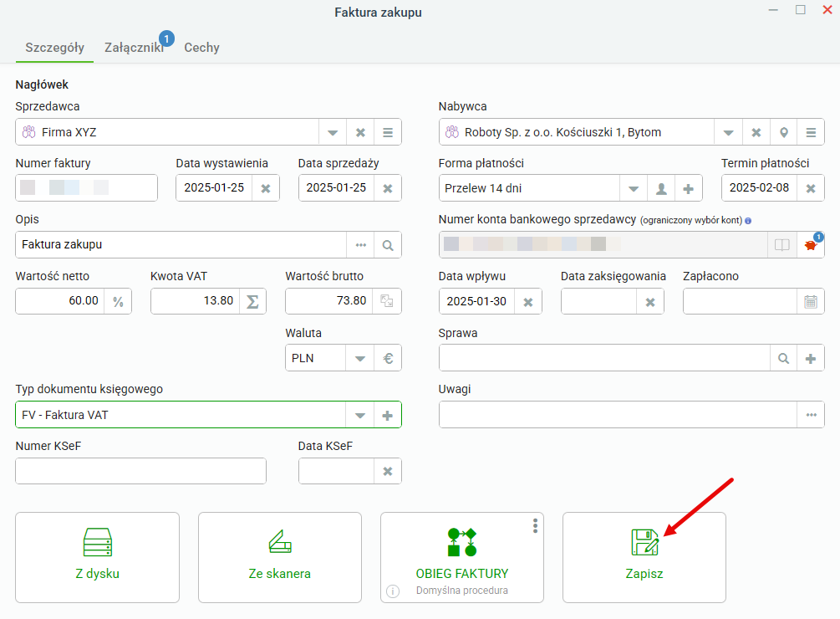Click the piggy bank icon with badge

pyautogui.click(x=811, y=245)
